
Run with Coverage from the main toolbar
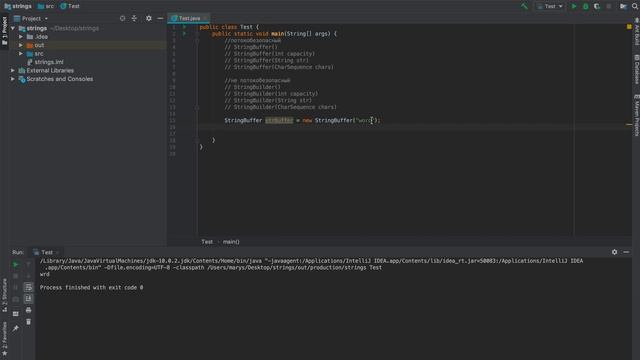597,6
